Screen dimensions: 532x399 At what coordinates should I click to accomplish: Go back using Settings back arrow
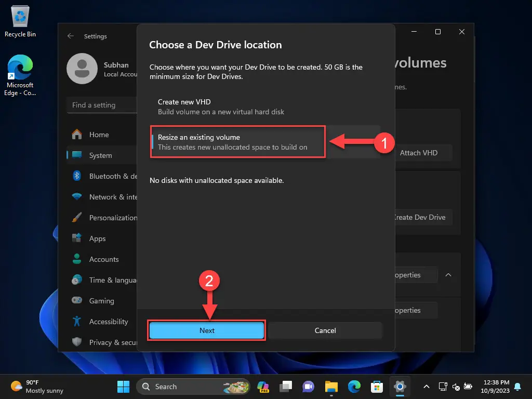[x=71, y=36]
